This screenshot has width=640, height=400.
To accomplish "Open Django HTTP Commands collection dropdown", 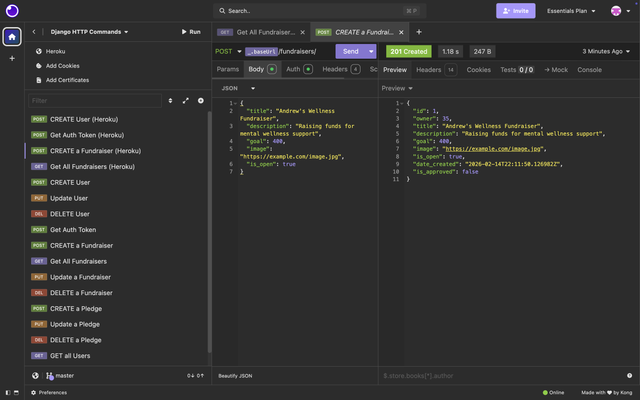I will (89, 32).
